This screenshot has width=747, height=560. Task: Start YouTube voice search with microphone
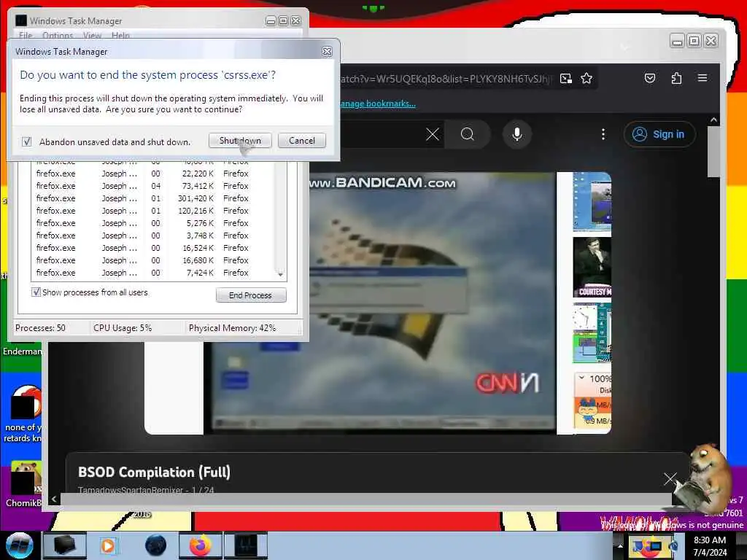(517, 134)
